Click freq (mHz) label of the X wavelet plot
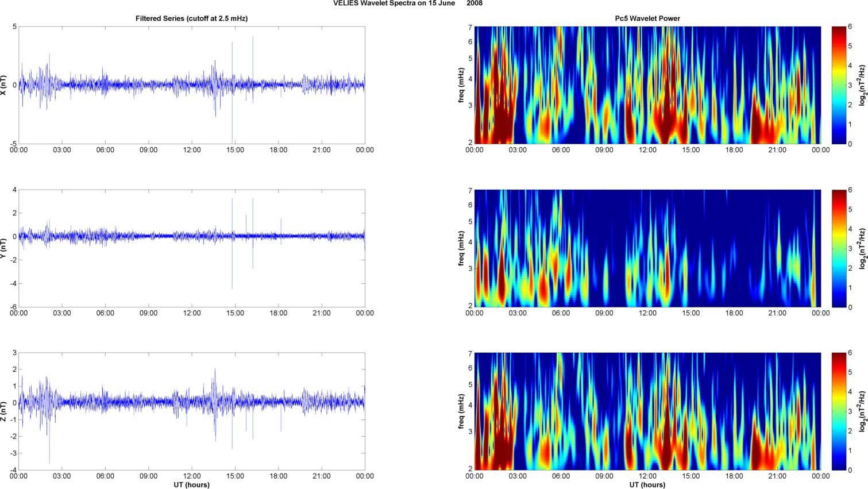This screenshot has height=489, width=868. tap(461, 85)
